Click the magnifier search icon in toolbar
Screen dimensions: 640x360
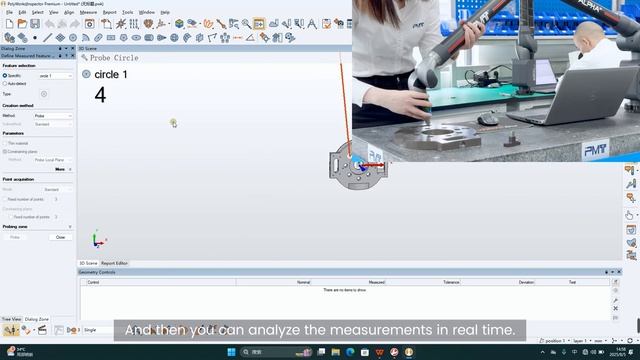pos(246,24)
